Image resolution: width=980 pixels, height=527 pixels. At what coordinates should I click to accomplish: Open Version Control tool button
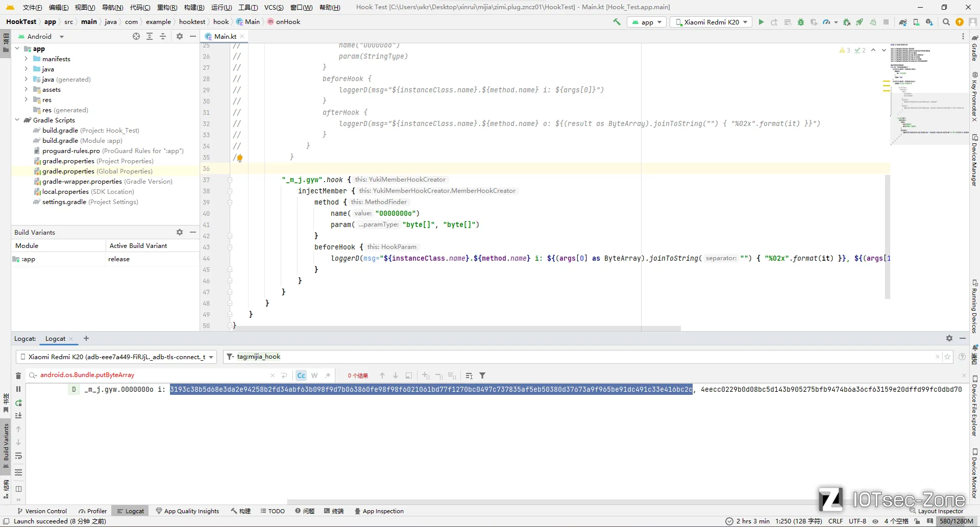click(x=42, y=511)
